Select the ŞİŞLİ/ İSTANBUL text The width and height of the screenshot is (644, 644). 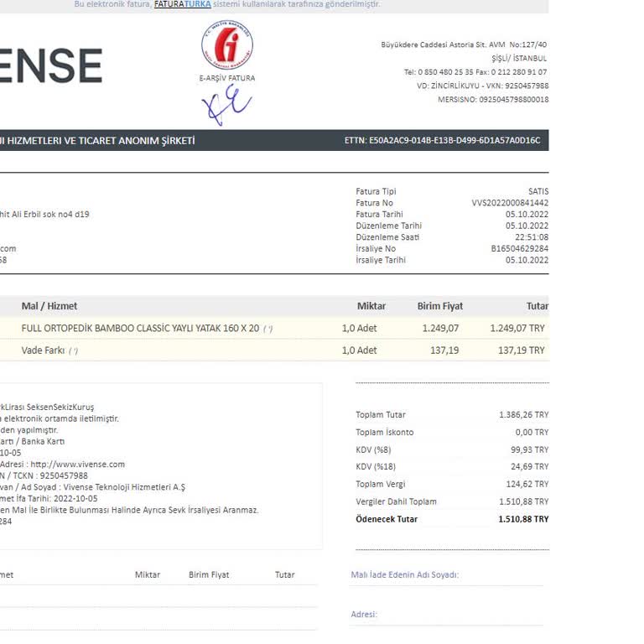[x=519, y=59]
